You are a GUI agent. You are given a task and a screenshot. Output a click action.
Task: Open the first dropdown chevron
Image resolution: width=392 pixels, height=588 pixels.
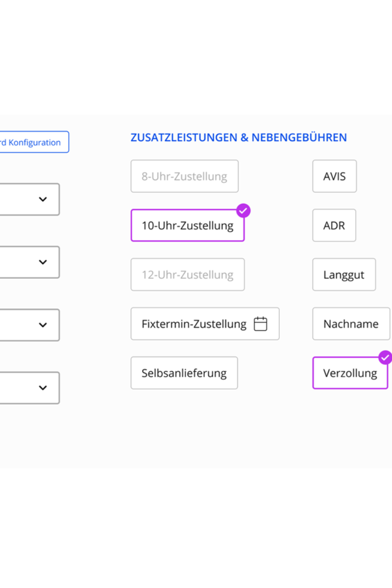(43, 199)
